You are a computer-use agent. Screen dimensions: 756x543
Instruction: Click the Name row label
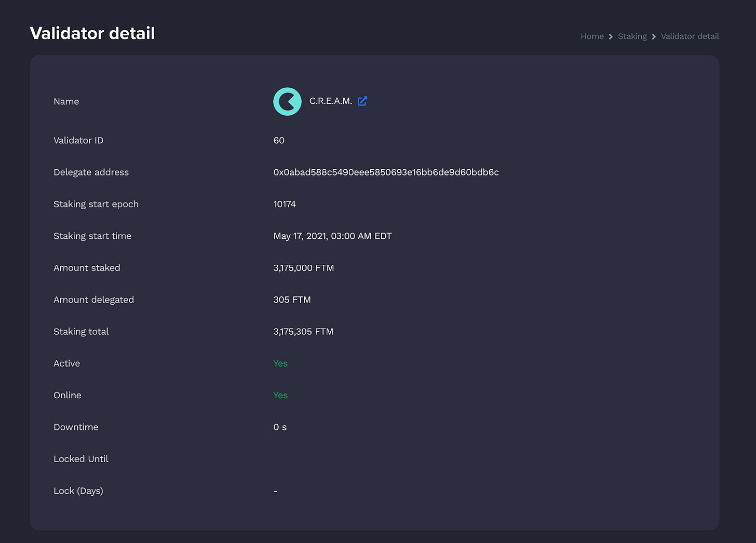pyautogui.click(x=66, y=102)
